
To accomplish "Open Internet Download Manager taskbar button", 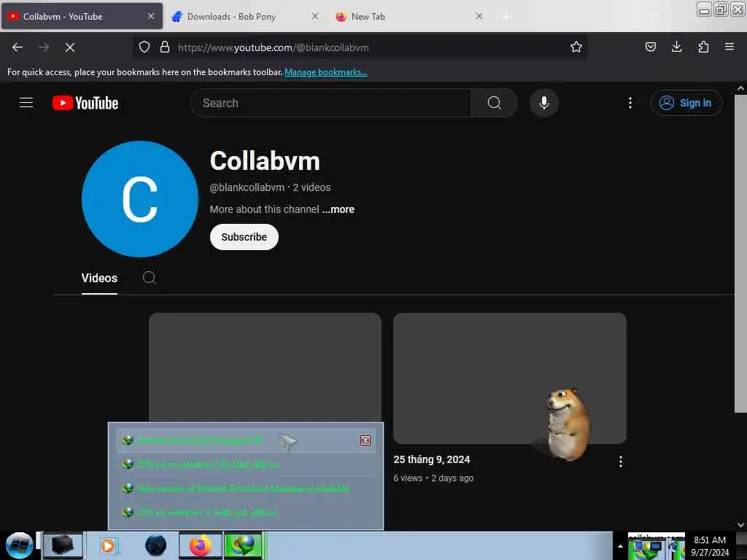I will coord(244,545).
